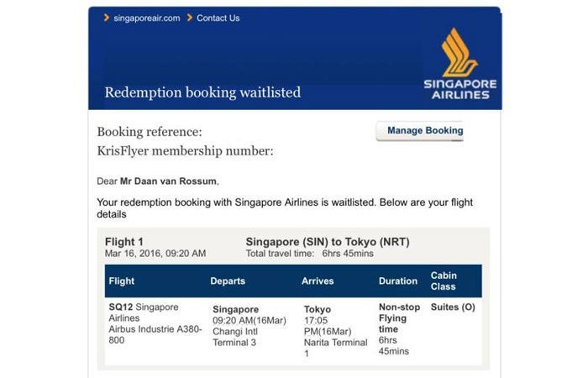Click the passenger name Mr Daan van Rossum

click(168, 181)
